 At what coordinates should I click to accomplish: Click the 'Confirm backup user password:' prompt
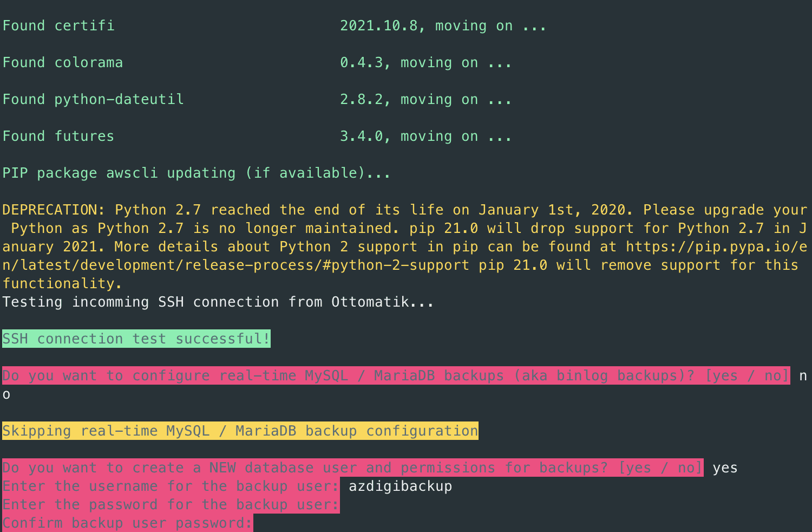(x=127, y=523)
